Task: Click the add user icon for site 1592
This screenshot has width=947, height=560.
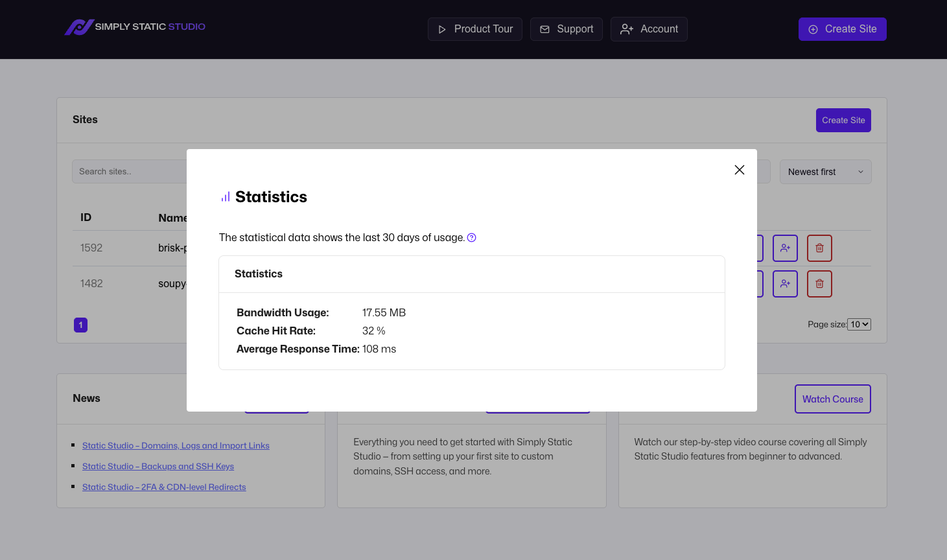Action: 785,248
